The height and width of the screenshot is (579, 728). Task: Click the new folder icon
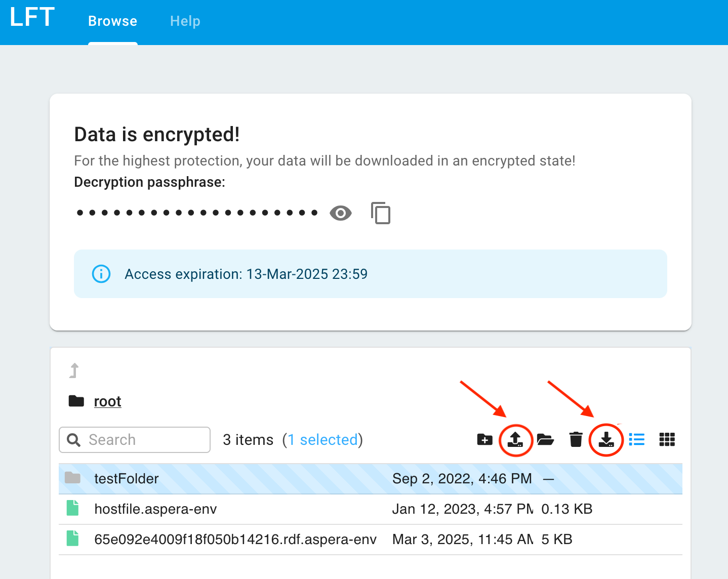click(484, 439)
